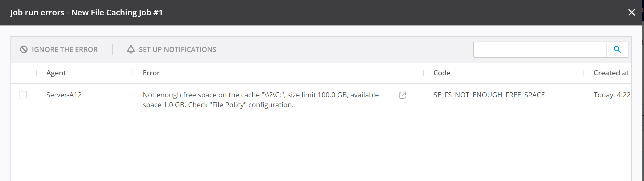
Task: Focus the search text field
Action: click(x=540, y=50)
